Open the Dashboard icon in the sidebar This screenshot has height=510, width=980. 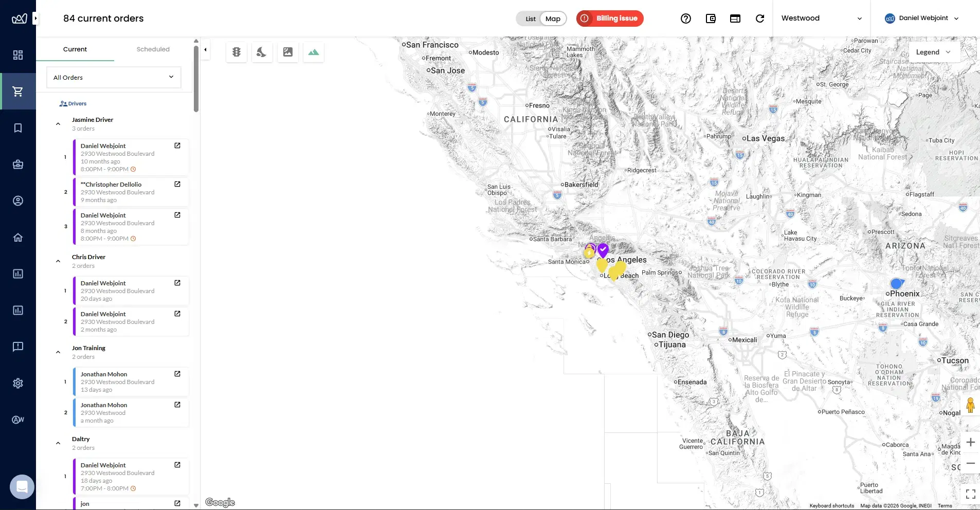(19, 54)
